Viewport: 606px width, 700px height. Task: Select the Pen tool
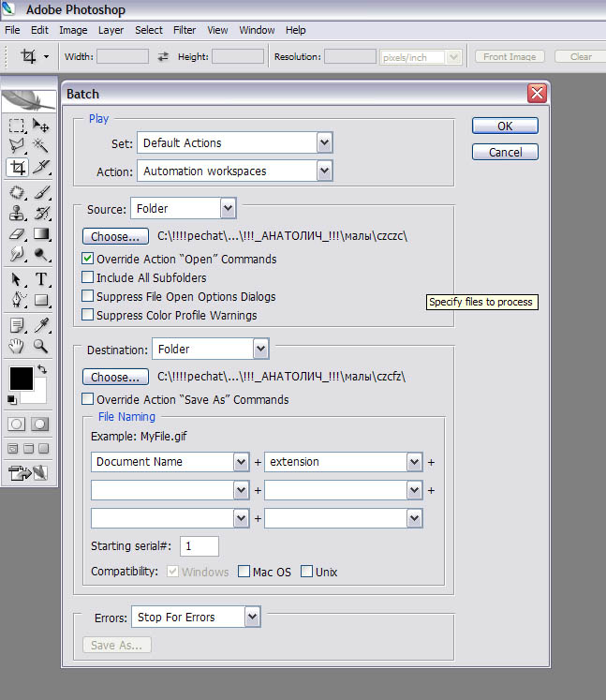[17, 300]
